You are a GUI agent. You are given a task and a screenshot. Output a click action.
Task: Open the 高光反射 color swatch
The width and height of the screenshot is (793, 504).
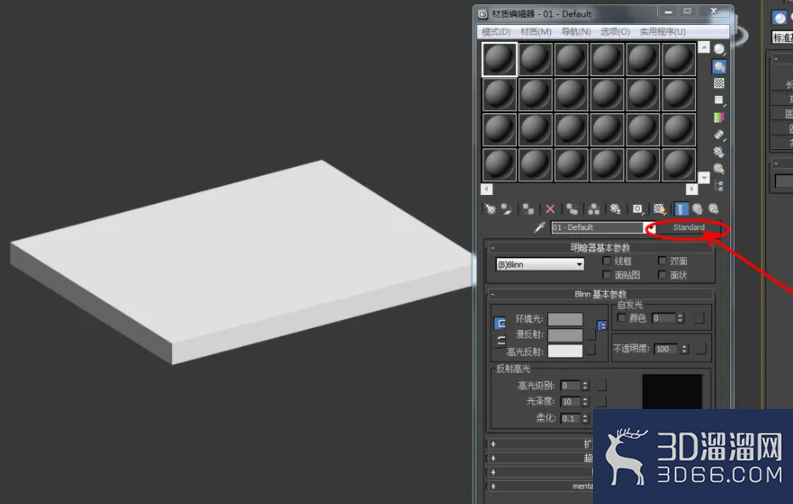click(x=565, y=351)
